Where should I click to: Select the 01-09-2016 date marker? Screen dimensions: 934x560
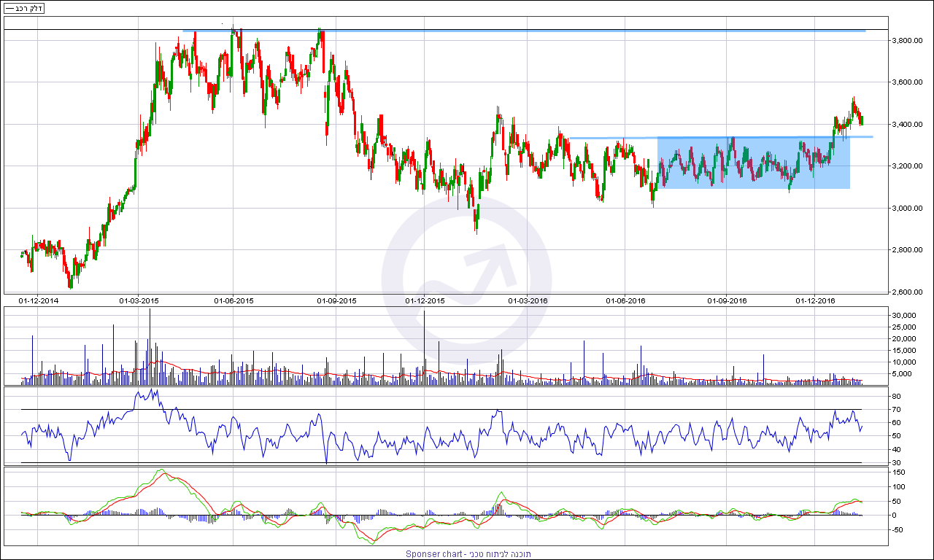727,300
